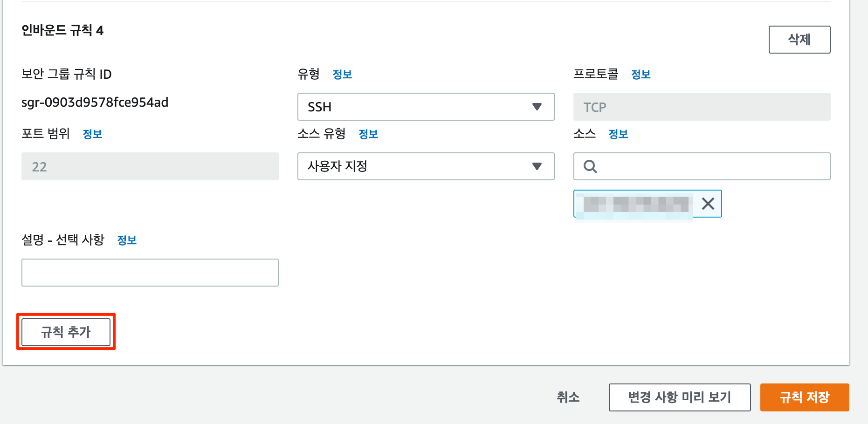Viewport: 868px width, 424px height.
Task: Click inside the 설명 description input field
Action: click(149, 273)
